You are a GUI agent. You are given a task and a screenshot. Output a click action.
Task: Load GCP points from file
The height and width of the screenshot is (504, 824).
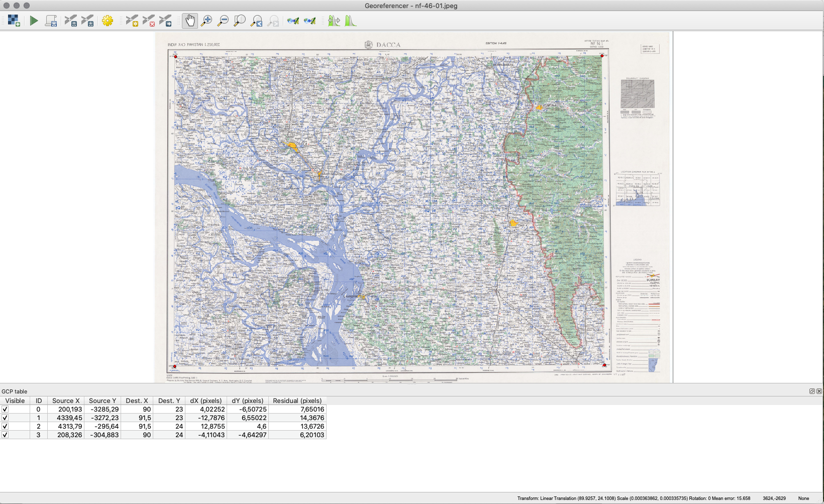(x=71, y=21)
